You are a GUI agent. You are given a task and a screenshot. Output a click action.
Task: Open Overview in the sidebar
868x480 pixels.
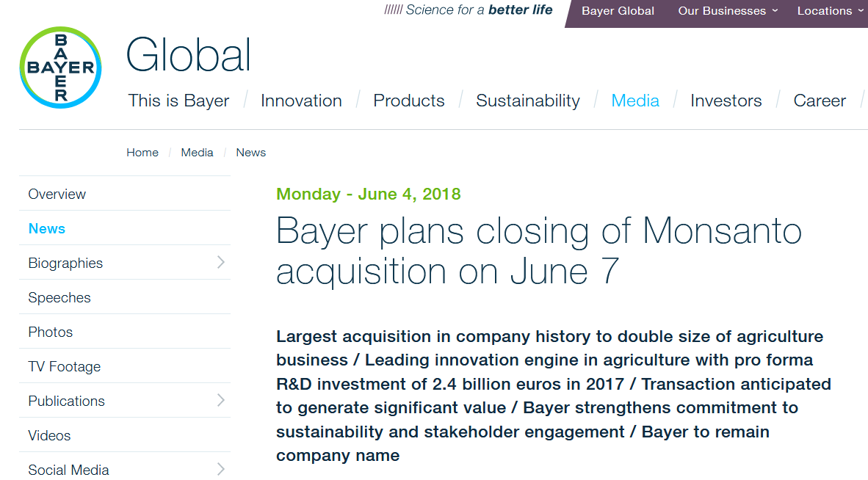[x=57, y=194]
